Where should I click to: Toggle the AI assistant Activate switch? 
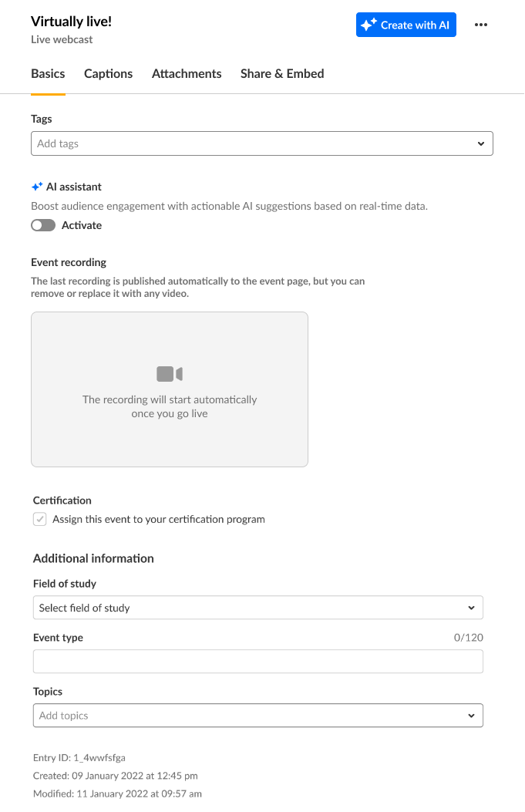coord(43,225)
